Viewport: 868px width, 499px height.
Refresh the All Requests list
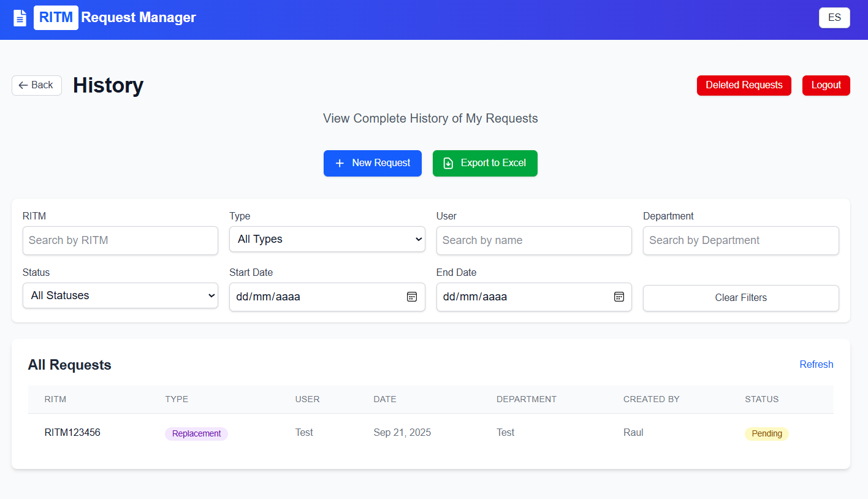(x=817, y=365)
